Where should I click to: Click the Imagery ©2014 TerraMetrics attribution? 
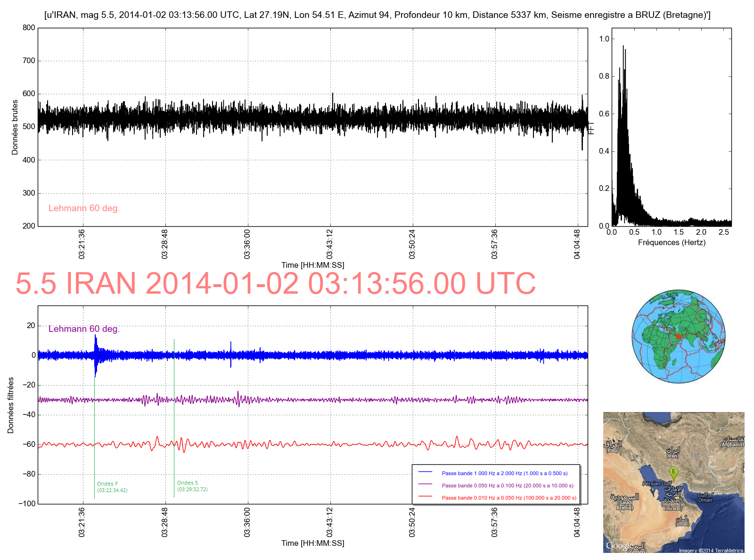711,551
